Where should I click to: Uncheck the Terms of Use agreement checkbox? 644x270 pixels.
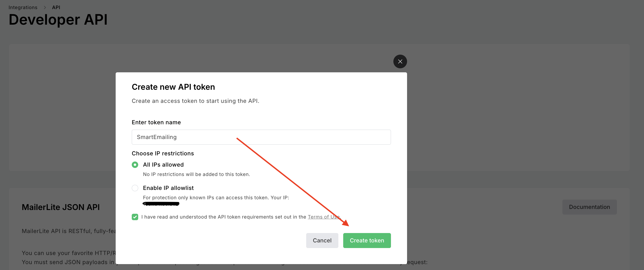tap(135, 217)
